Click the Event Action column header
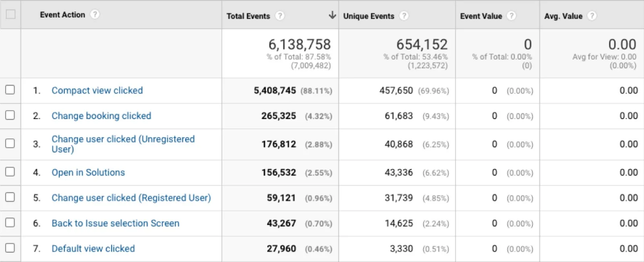 click(x=62, y=15)
